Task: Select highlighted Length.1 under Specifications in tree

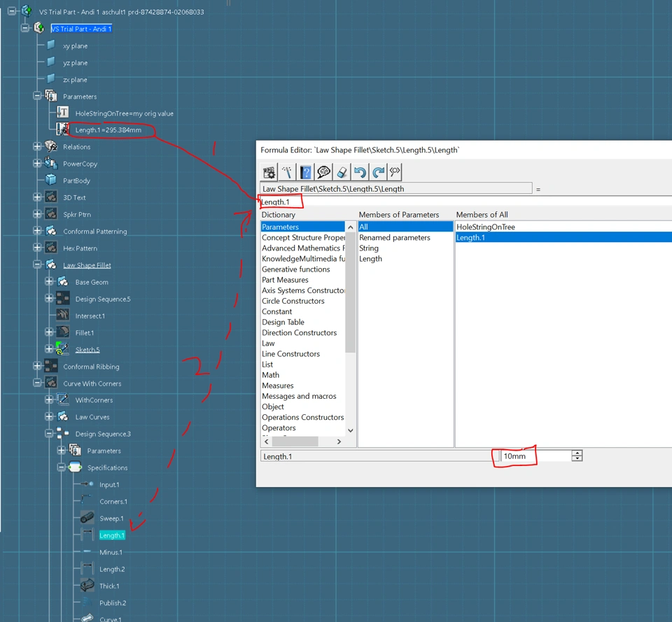Action: coord(112,535)
